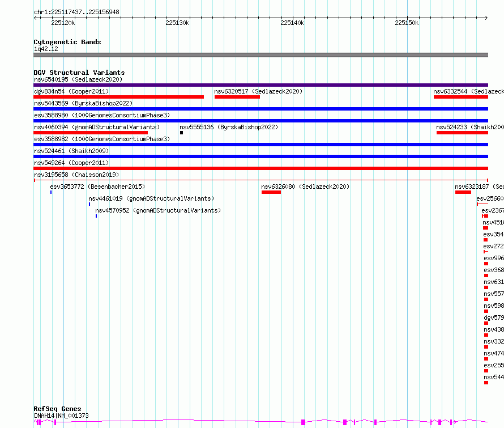Open the Cytogenetic Bands track heading
This screenshot has width=504, height=428.
coord(67,42)
